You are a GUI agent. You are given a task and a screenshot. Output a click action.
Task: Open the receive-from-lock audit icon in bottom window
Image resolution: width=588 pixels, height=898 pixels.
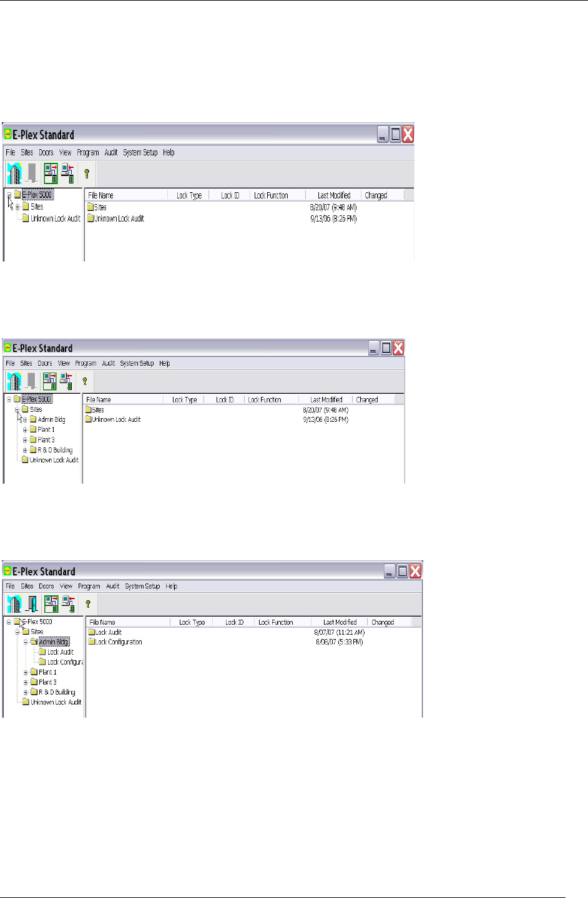click(x=69, y=603)
